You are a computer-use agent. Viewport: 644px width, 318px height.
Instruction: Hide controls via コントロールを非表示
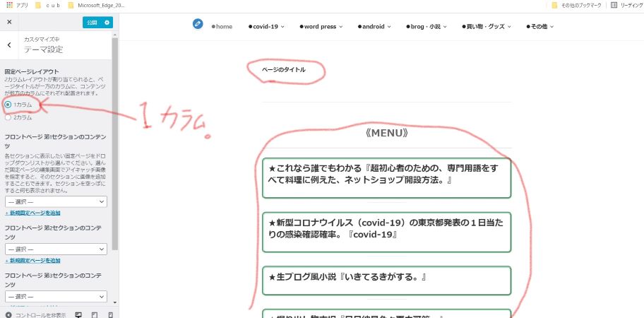[x=36, y=315]
